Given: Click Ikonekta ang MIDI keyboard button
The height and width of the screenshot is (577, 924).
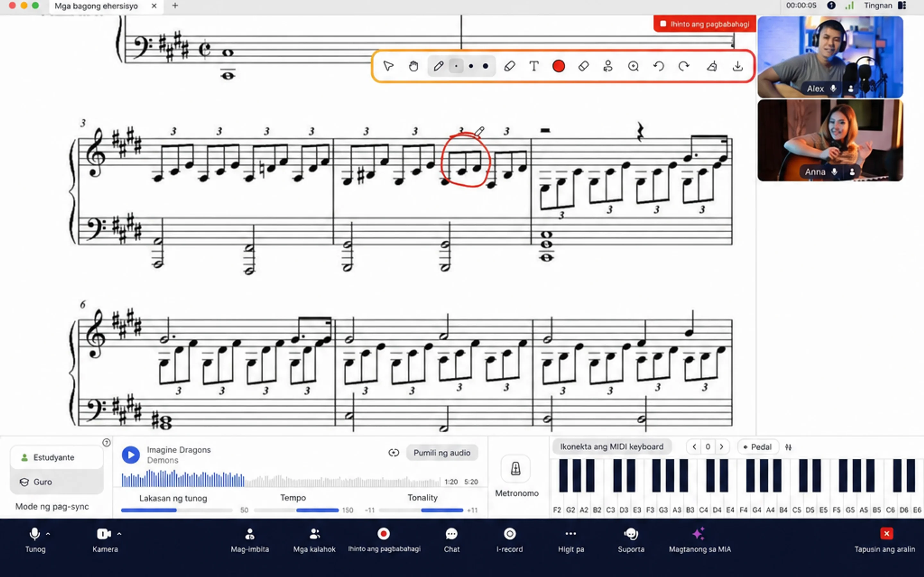Looking at the screenshot, I should click(x=612, y=447).
